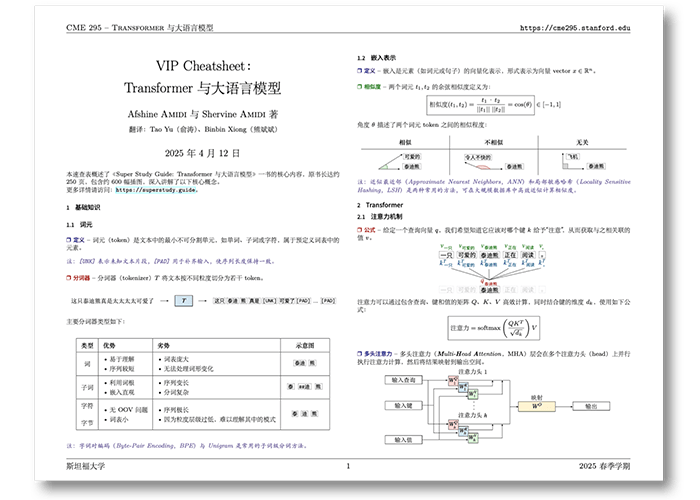Click the translators line with "Tao Yu"

pyautogui.click(x=203, y=129)
